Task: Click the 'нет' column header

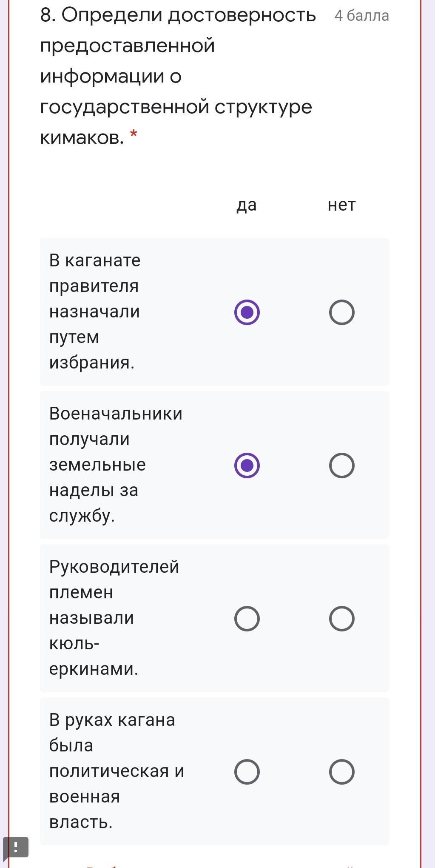Action: 341,205
